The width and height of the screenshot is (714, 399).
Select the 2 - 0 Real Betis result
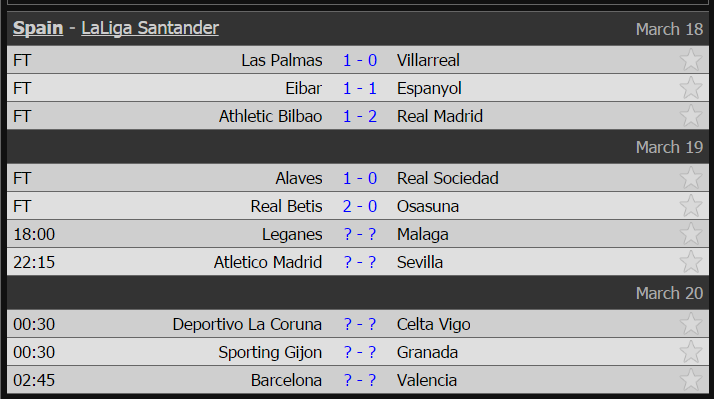coord(360,206)
